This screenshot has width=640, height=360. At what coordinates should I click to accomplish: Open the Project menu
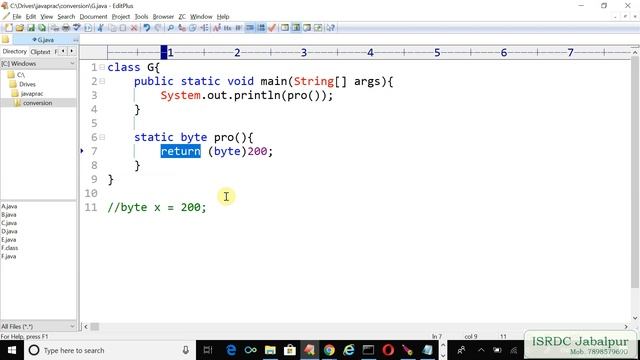[x=121, y=17]
